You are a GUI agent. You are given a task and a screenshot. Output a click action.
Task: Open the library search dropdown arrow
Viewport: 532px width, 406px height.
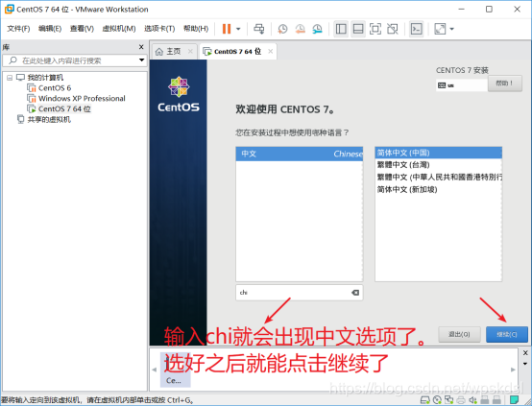pos(141,60)
